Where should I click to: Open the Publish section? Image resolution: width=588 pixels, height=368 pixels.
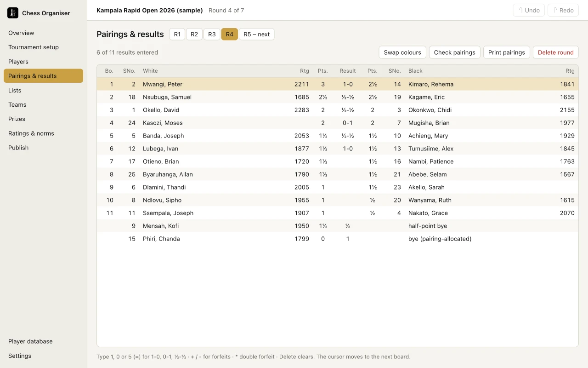coord(43,148)
